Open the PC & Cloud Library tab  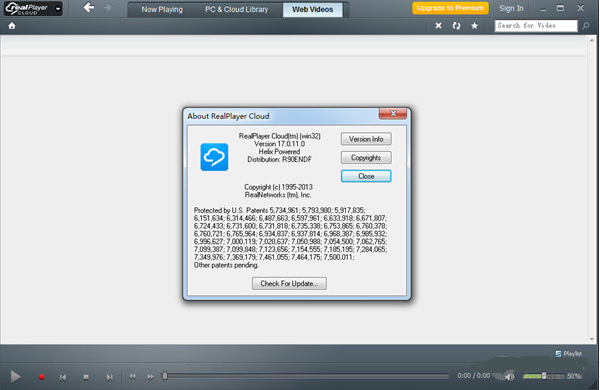click(x=236, y=10)
